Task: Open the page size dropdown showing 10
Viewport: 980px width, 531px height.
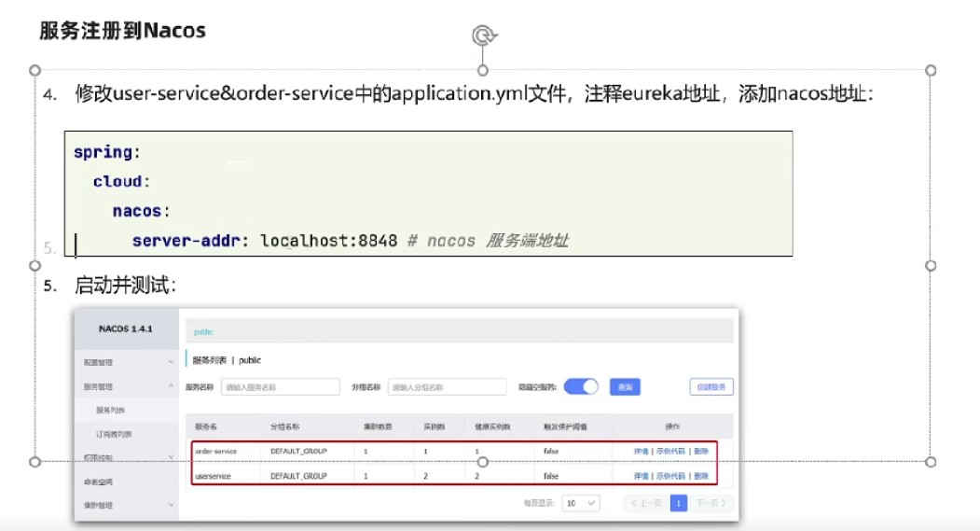Action: 581,504
